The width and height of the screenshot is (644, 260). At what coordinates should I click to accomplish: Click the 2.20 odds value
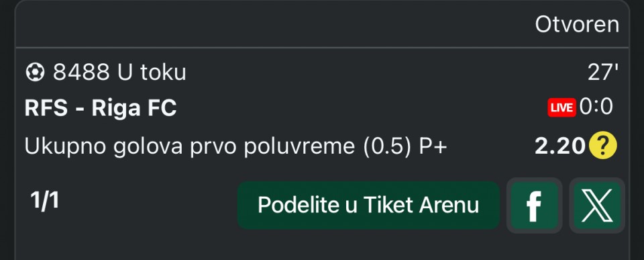point(559,146)
